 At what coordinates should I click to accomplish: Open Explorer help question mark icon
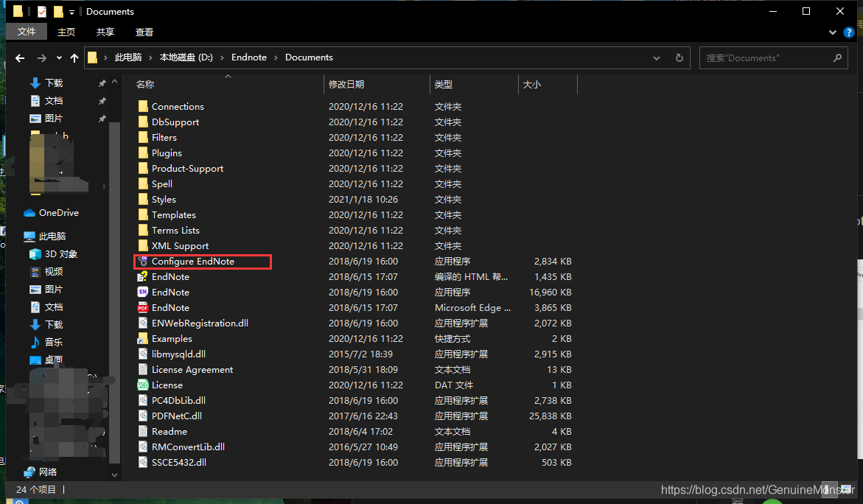[x=849, y=32]
